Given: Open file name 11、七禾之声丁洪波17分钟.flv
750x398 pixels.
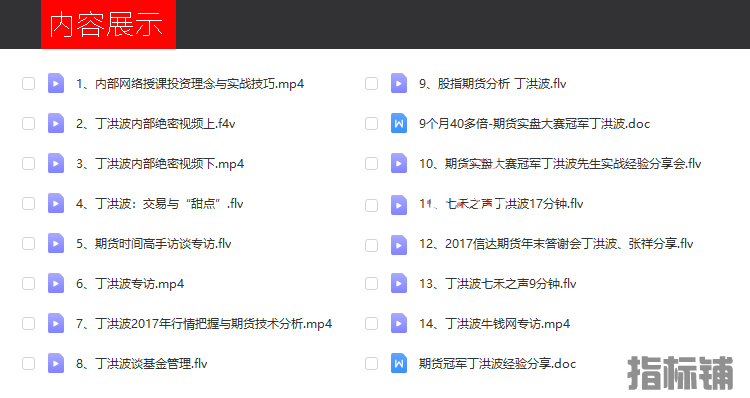Looking at the screenshot, I should [x=501, y=204].
